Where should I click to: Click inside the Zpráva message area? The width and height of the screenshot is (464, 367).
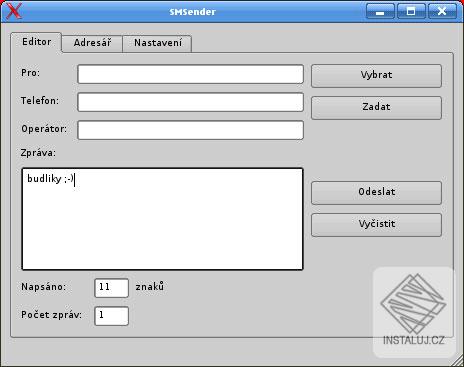162,219
